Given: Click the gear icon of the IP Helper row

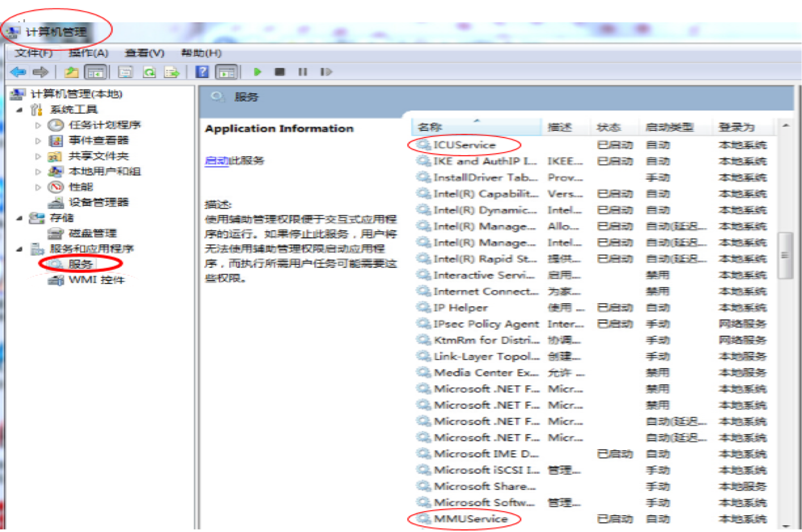Looking at the screenshot, I should point(423,307).
